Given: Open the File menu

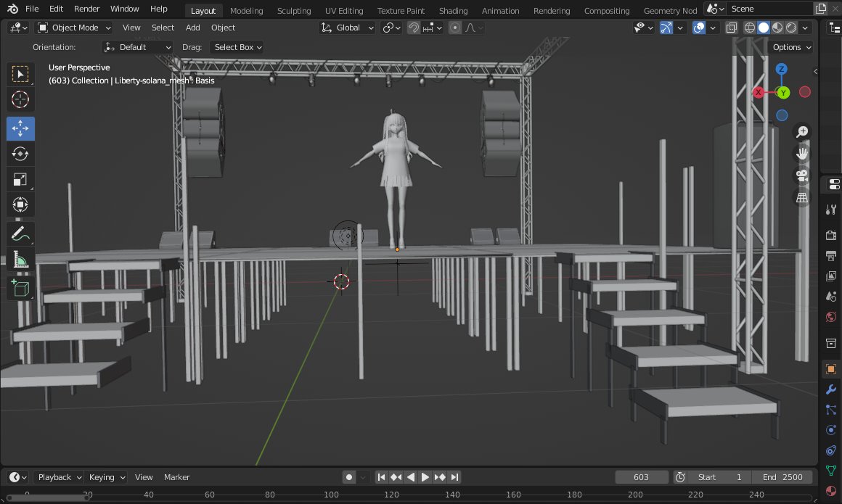Looking at the screenshot, I should [x=32, y=9].
